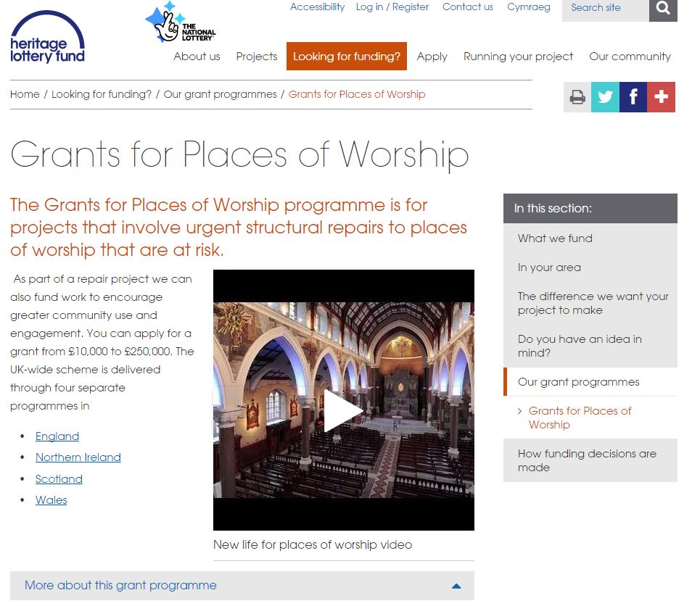This screenshot has height=614, width=700.
Task: Collapse the More about this grant programme section
Action: point(456,586)
